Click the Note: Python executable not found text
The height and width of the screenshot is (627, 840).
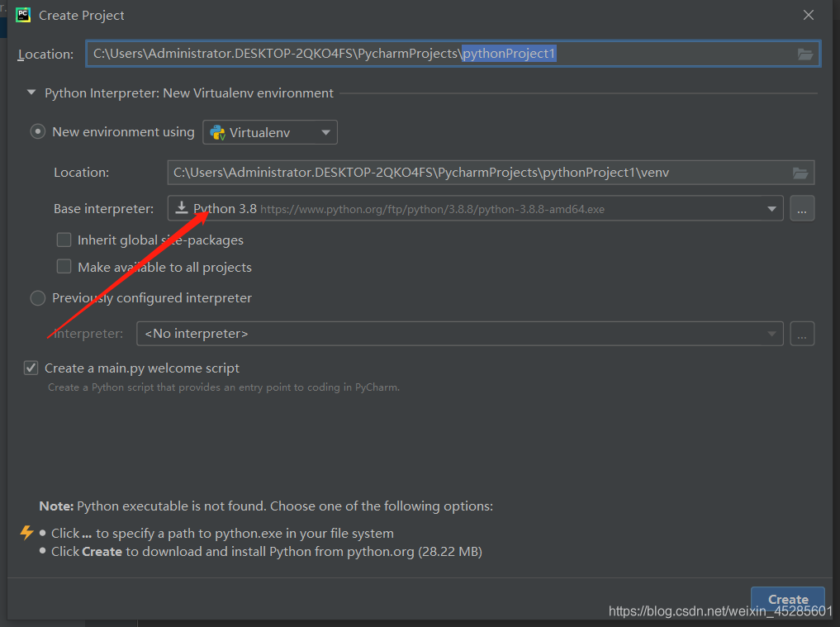(x=266, y=506)
